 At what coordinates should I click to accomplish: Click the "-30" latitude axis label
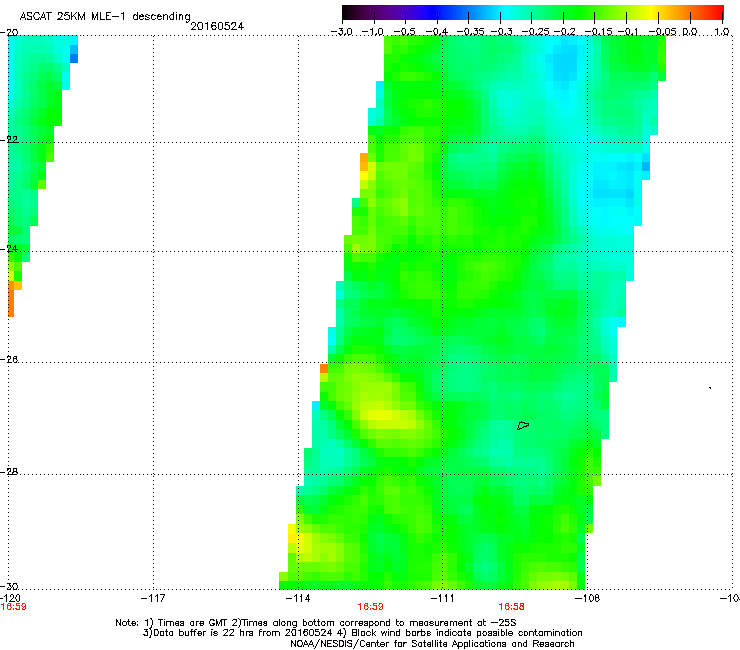pos(9,586)
